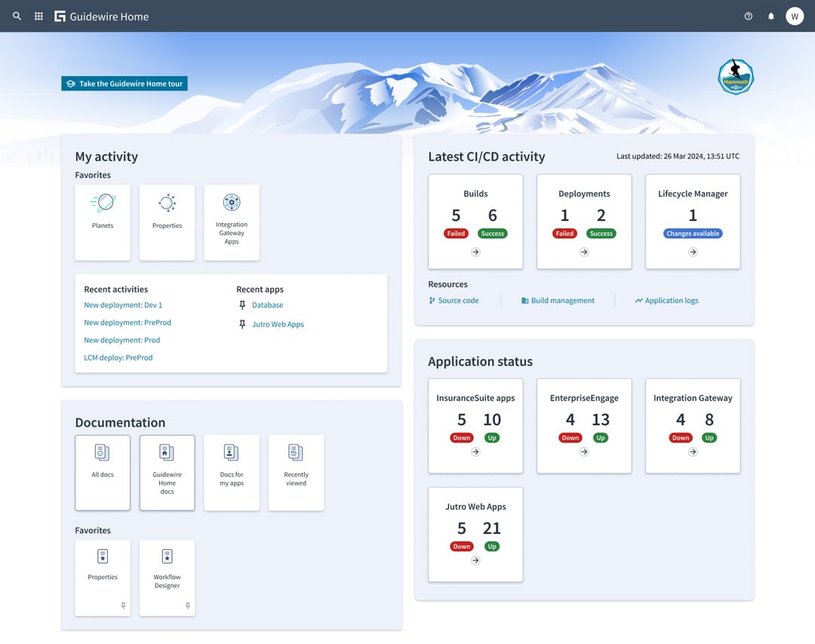This screenshot has height=644, width=815.
Task: Open the search magnifier in header
Action: click(x=17, y=16)
